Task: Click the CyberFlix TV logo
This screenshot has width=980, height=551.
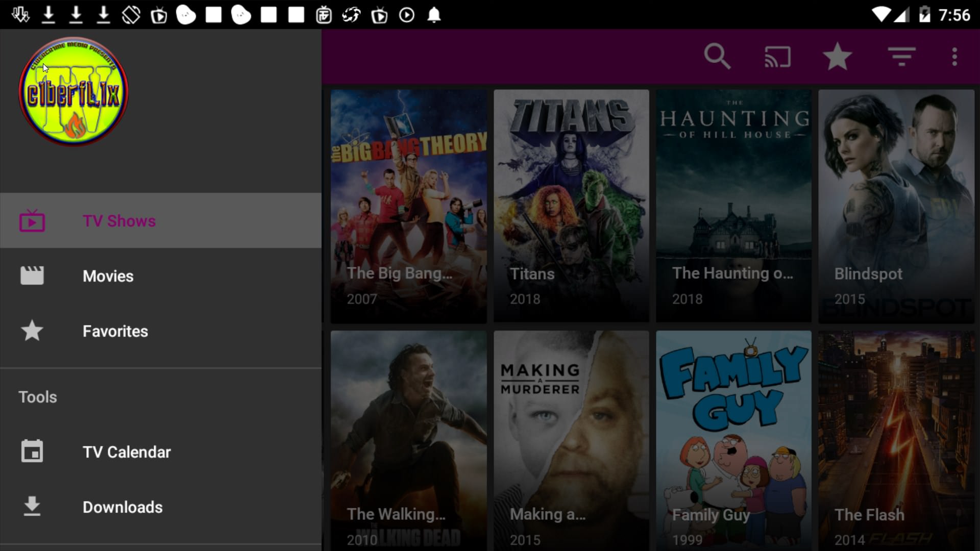Action: (x=73, y=91)
